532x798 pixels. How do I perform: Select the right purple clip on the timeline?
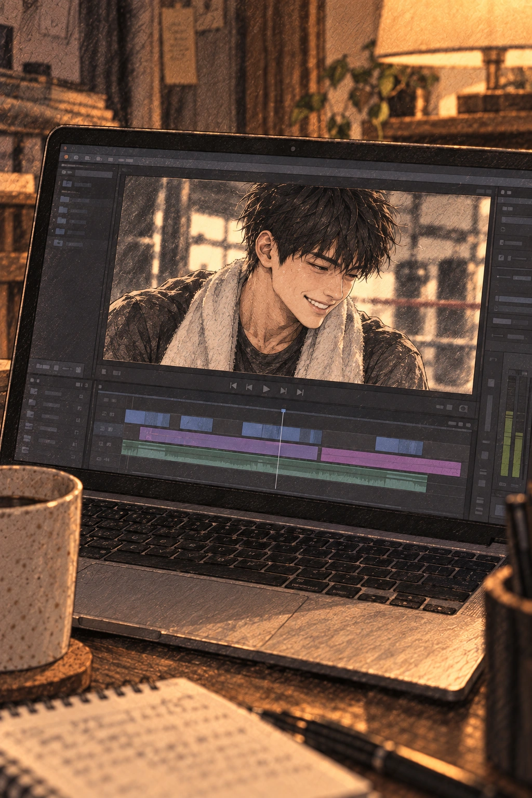click(391, 462)
